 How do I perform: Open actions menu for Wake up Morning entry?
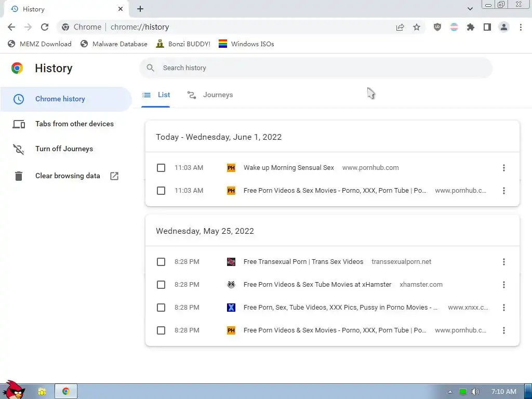504,168
